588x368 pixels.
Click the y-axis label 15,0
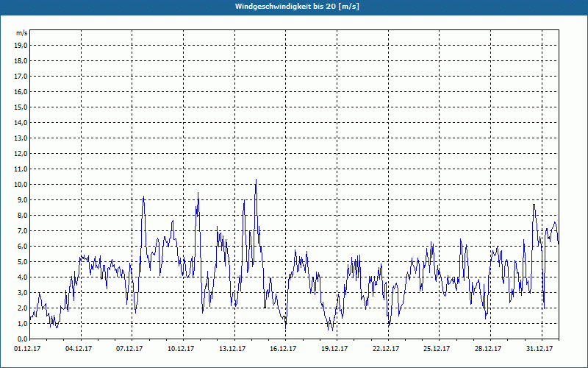pyautogui.click(x=21, y=107)
